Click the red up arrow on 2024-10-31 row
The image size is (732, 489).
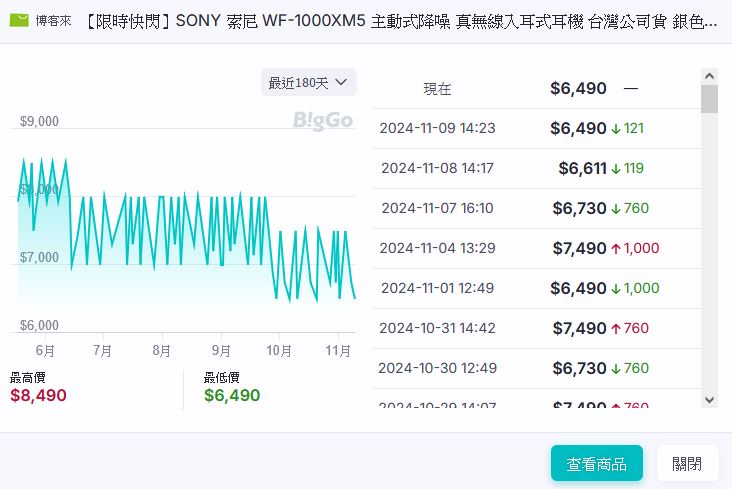[616, 328]
